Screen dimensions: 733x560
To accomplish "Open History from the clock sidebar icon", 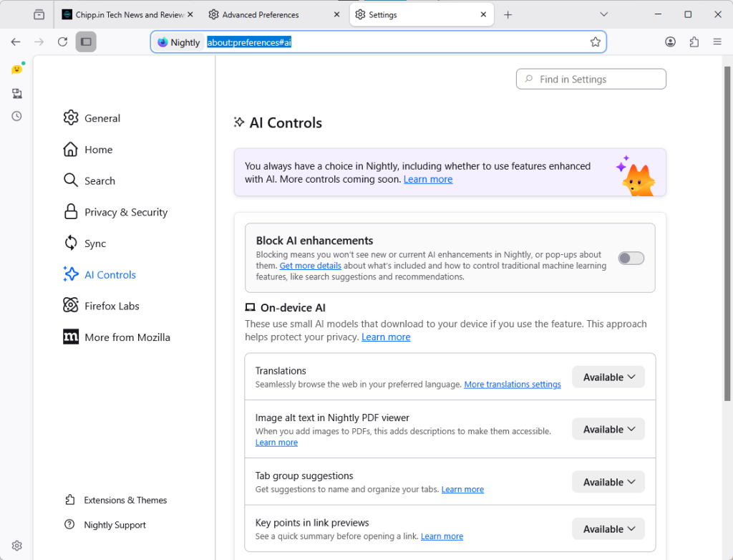I will [x=17, y=116].
